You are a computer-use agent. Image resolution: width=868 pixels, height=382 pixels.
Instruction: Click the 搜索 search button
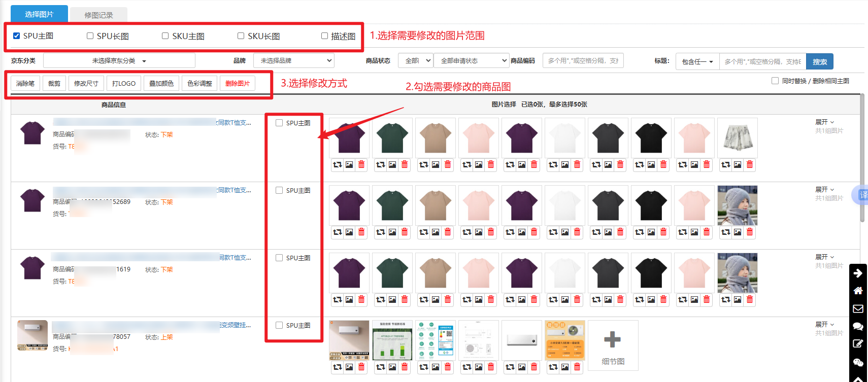[819, 61]
